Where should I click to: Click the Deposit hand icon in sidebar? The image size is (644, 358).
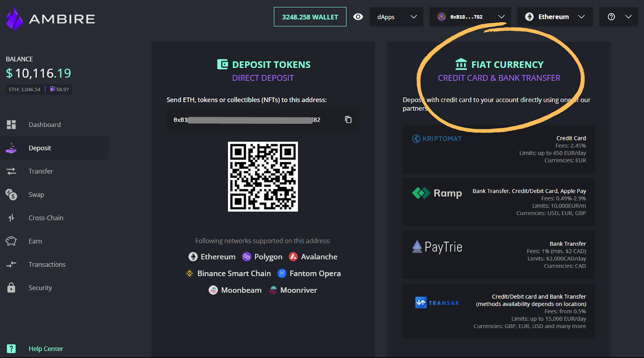coord(11,148)
